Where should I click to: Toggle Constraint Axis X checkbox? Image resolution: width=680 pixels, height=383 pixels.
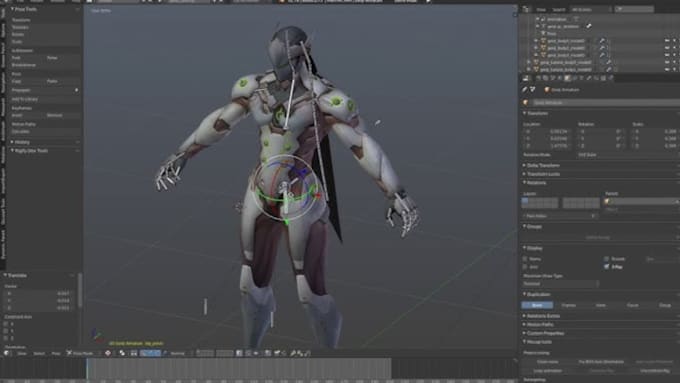coord(6,324)
